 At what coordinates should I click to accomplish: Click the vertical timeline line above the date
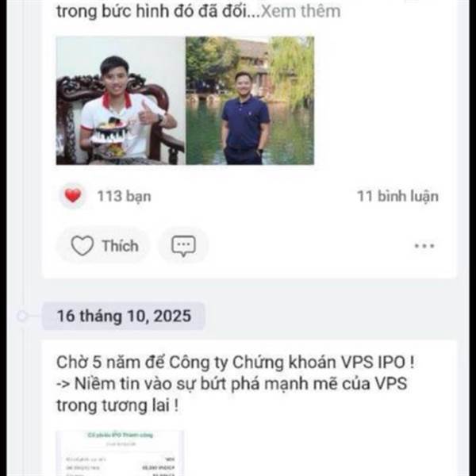(22, 152)
